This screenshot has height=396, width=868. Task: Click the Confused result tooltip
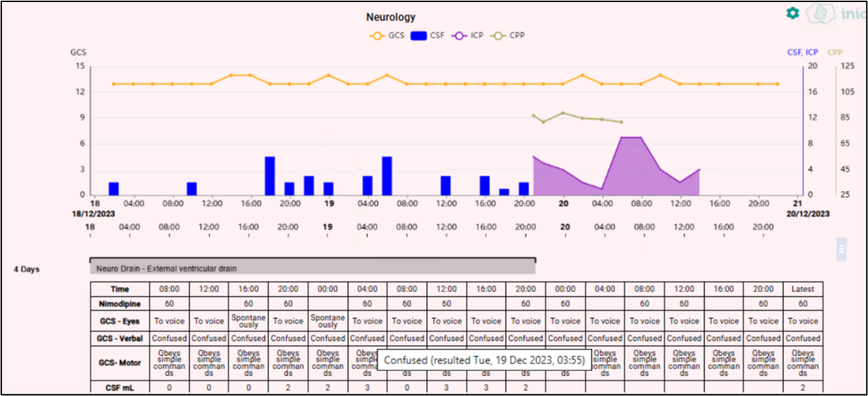[x=484, y=360]
